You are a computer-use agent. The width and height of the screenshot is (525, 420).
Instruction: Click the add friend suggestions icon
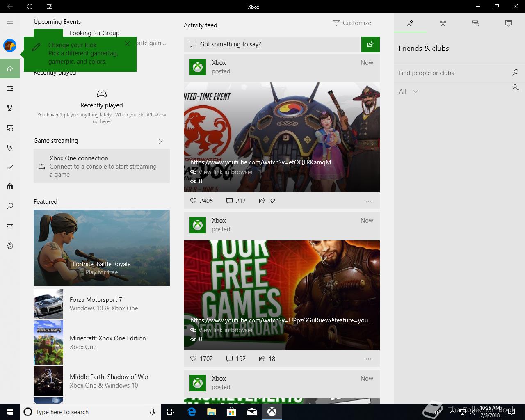pyautogui.click(x=516, y=87)
